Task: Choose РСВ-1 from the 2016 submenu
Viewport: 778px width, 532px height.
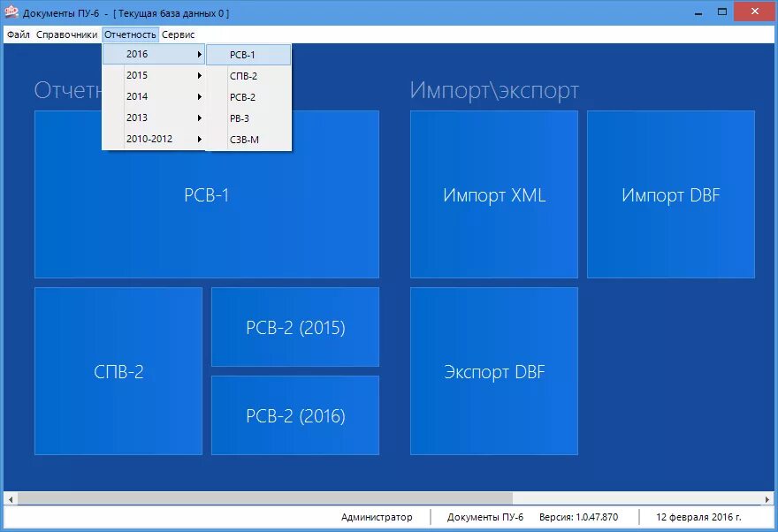Action: point(248,55)
